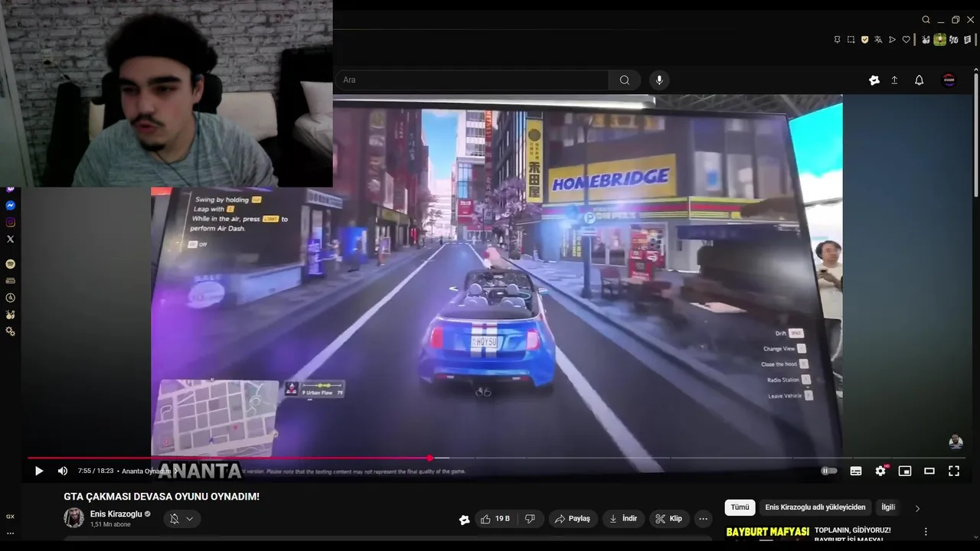Toggle the autoplay switch in player
980x551 pixels.
point(829,471)
